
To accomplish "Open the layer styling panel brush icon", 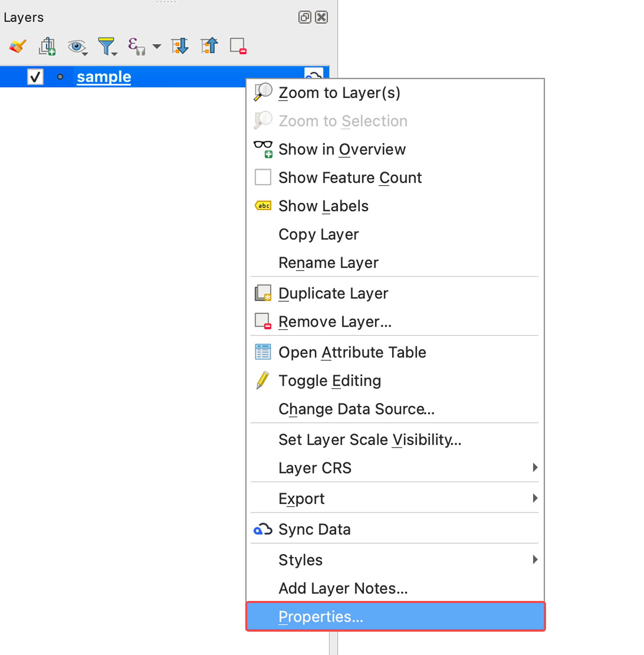I will [18, 46].
